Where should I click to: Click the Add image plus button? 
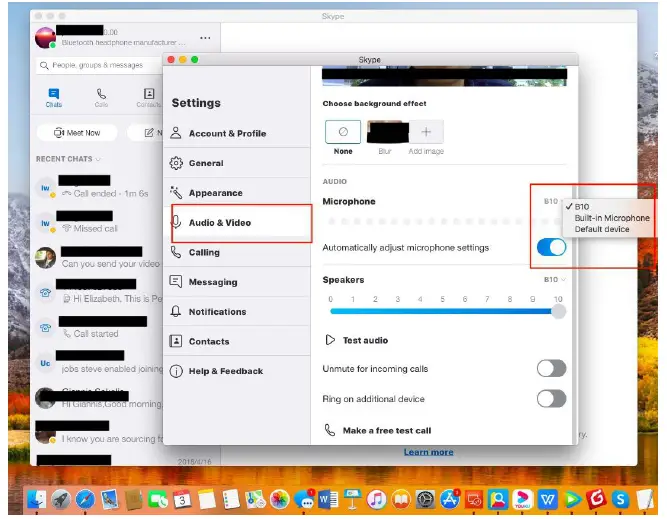point(426,132)
